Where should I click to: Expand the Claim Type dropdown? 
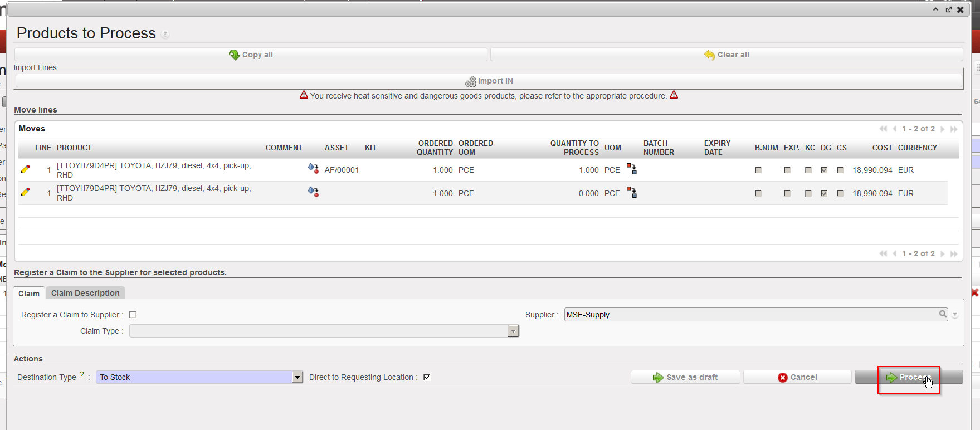point(513,331)
